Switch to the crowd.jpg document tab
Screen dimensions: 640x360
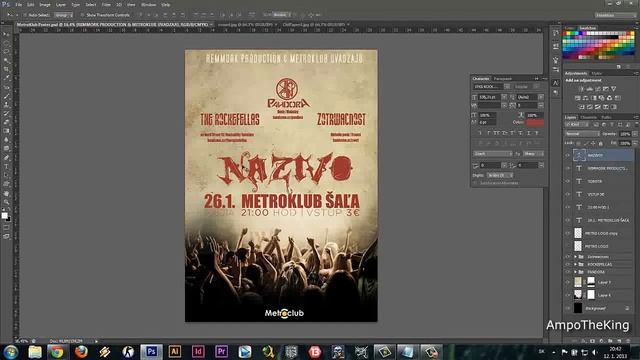click(245, 24)
